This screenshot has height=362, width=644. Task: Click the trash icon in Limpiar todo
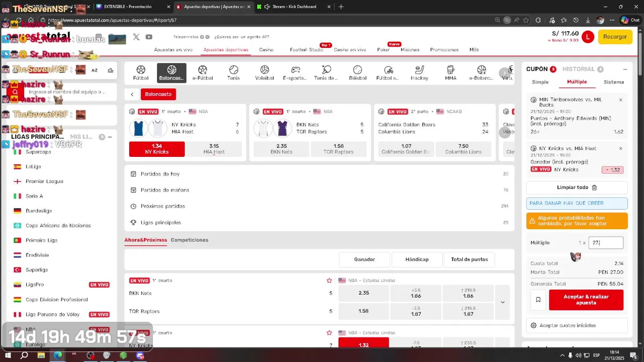point(594,188)
